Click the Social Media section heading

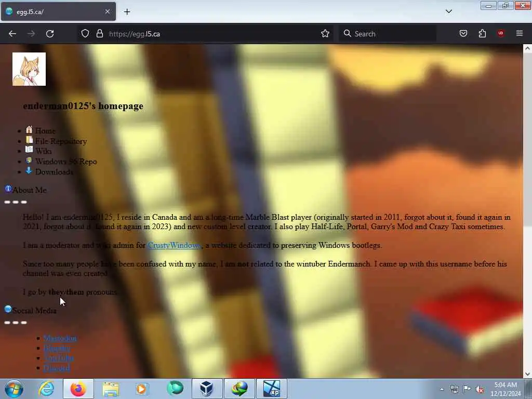coord(35,311)
